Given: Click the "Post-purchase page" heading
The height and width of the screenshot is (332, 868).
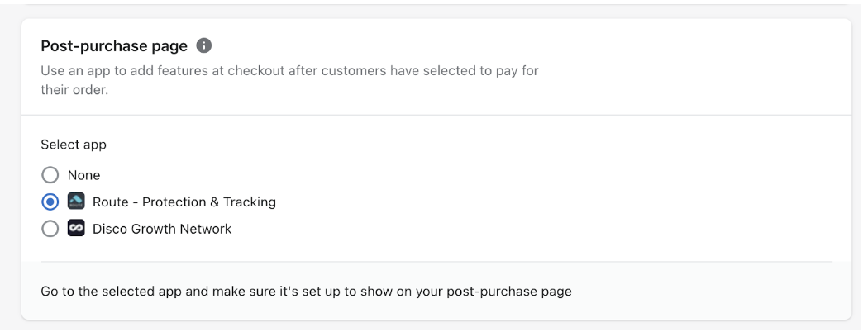Looking at the screenshot, I should 114,46.
